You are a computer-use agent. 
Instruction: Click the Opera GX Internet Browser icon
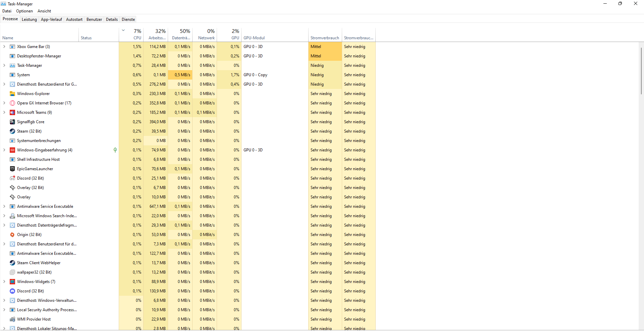coord(12,103)
